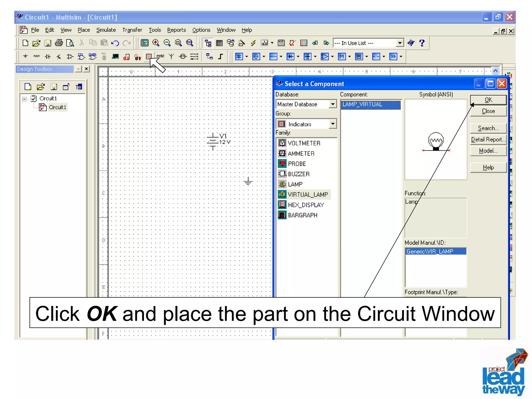Click the Place TTL gate icon
This screenshot has height=399, width=532.
point(81,56)
